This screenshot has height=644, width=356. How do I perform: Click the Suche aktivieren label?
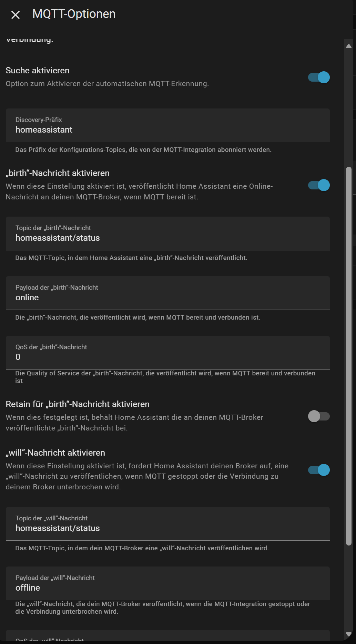[38, 71]
